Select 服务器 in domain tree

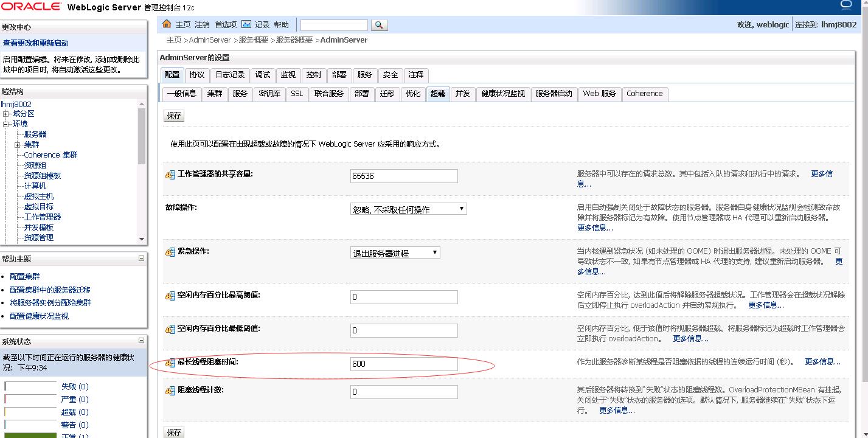point(35,134)
